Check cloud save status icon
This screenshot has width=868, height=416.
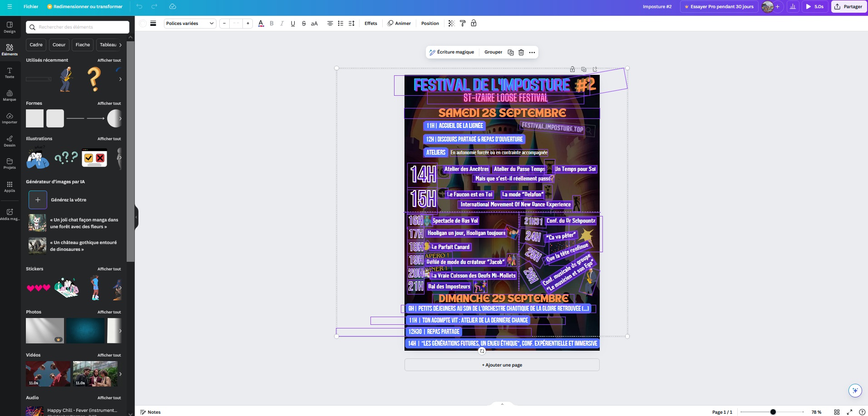tap(173, 6)
